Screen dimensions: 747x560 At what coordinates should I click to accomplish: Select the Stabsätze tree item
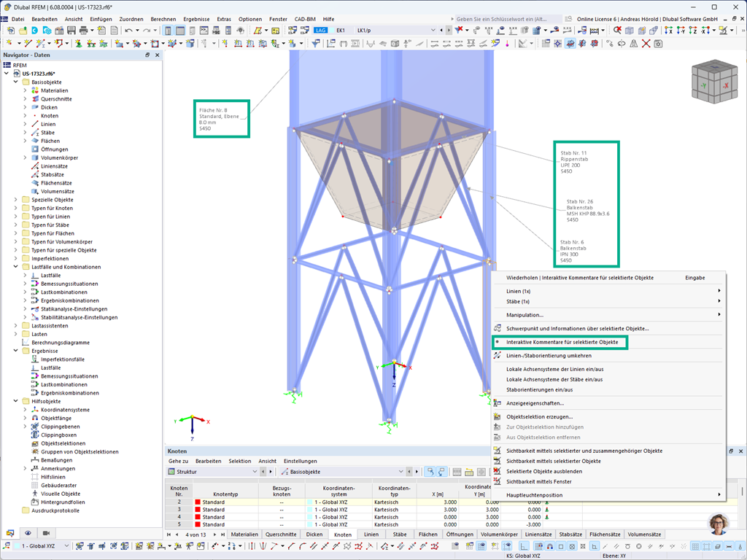[x=52, y=174]
